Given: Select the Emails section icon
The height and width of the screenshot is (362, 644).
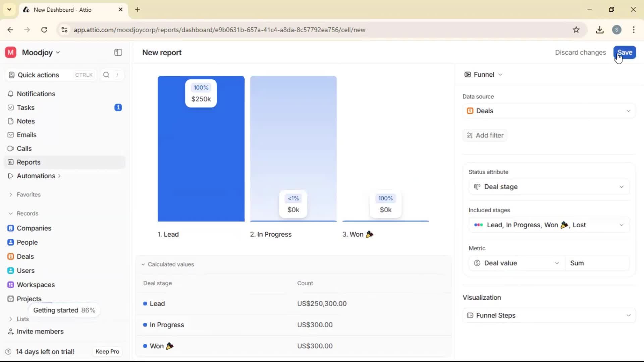Looking at the screenshot, I should coord(11,135).
